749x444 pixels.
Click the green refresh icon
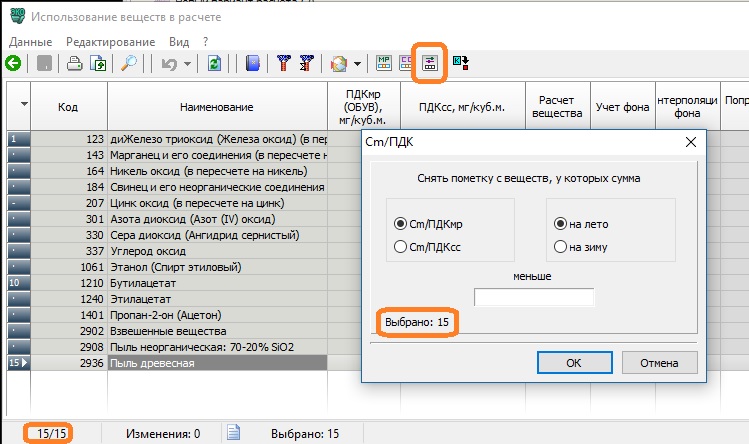point(214,63)
